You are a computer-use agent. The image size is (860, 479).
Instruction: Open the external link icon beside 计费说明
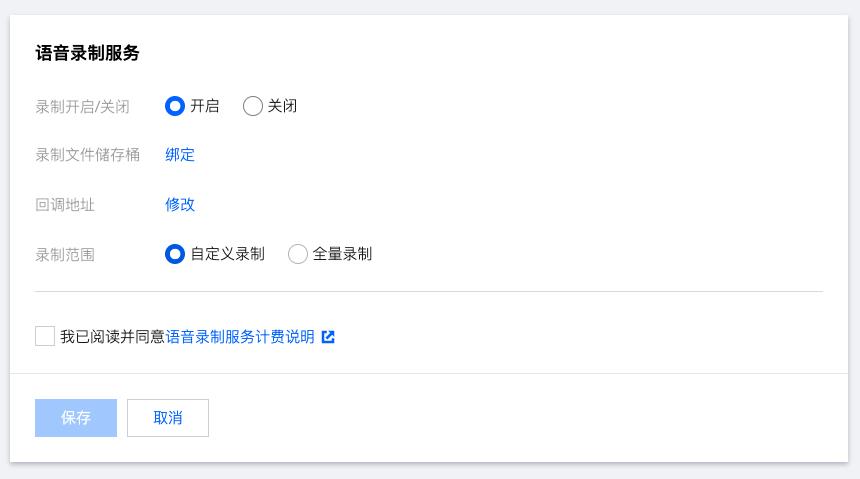pyautogui.click(x=328, y=336)
